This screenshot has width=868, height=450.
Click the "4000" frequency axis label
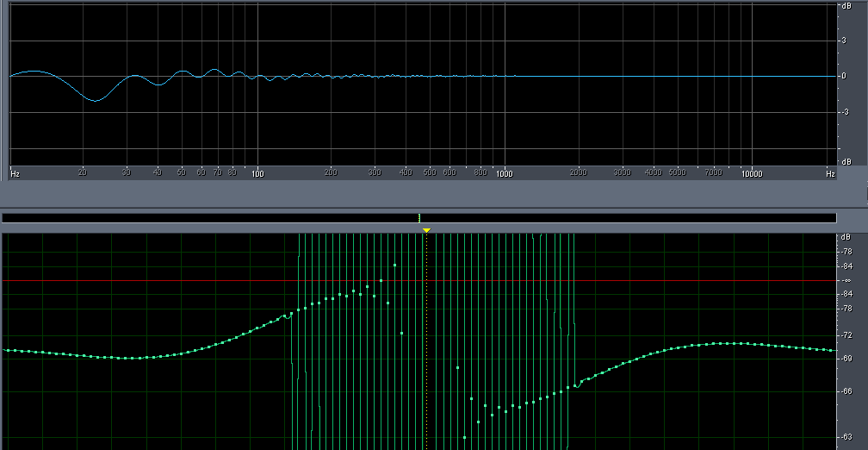tap(654, 172)
